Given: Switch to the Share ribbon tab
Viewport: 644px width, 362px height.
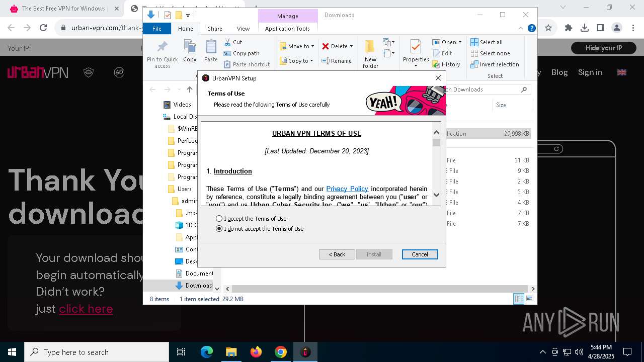Looking at the screenshot, I should coord(215,29).
